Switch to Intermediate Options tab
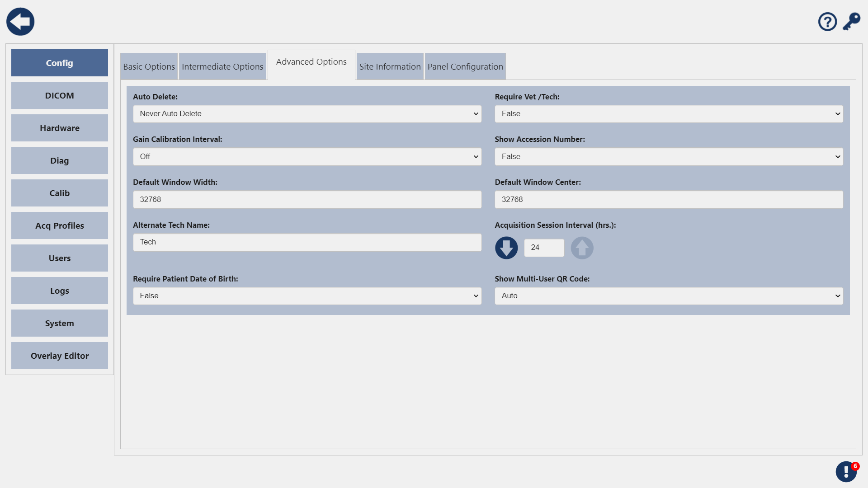868x488 pixels. coord(222,66)
